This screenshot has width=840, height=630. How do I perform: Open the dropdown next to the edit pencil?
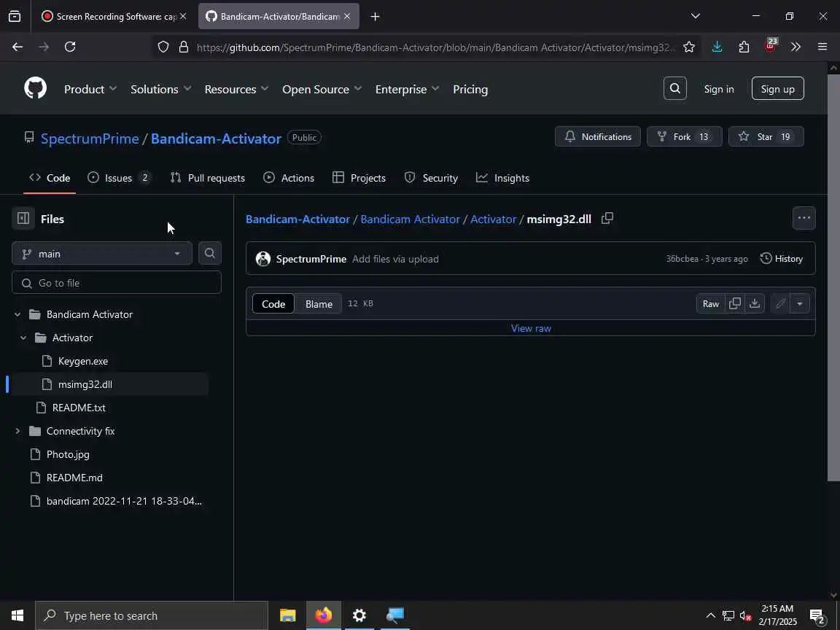click(x=799, y=304)
